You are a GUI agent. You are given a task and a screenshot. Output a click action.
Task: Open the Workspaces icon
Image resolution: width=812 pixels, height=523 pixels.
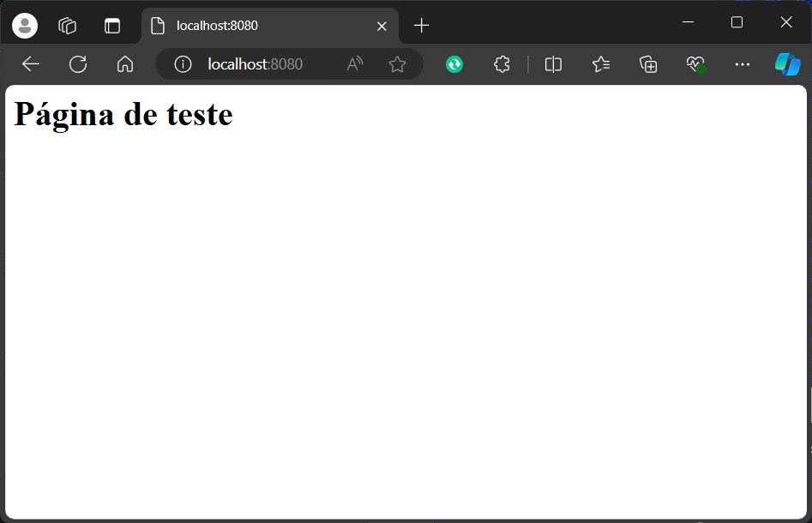pos(68,26)
